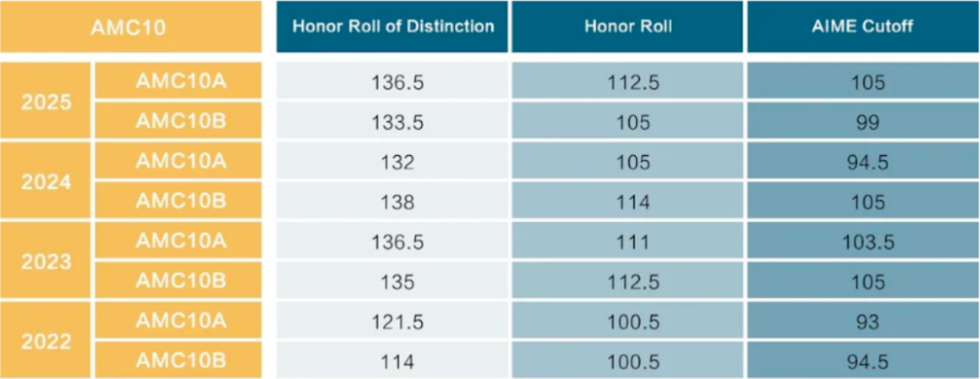This screenshot has width=980, height=379.
Task: Select the 2024 year cell
Action: click(x=46, y=181)
